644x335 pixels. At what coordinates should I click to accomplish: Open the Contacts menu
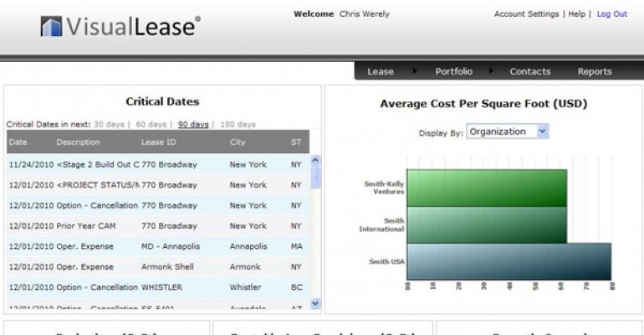click(530, 71)
